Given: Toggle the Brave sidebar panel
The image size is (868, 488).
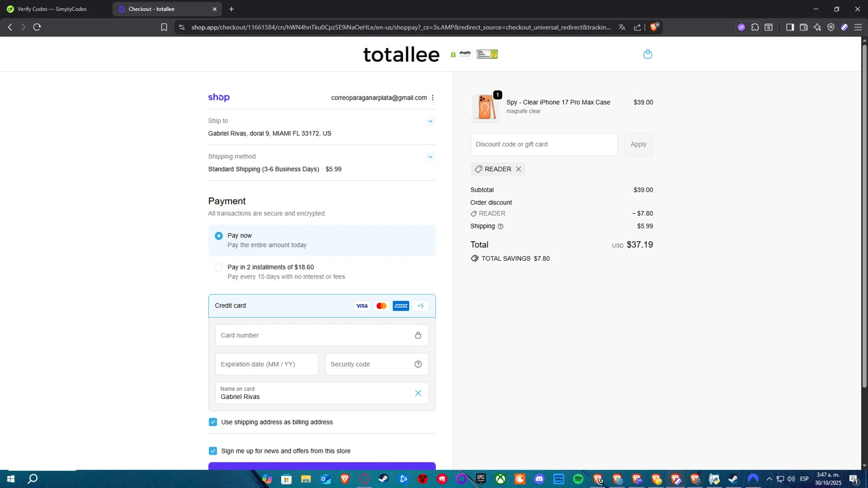Looking at the screenshot, I should pos(790,27).
